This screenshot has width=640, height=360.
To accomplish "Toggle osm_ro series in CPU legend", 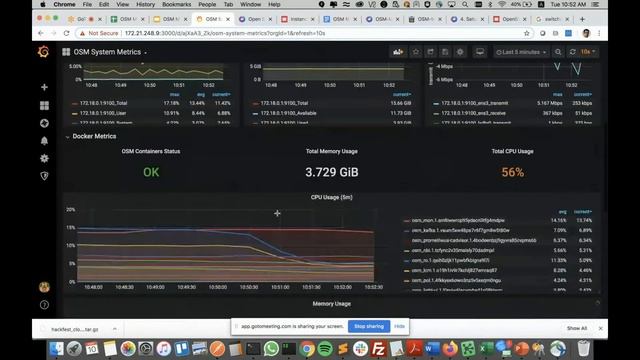I will (450, 260).
